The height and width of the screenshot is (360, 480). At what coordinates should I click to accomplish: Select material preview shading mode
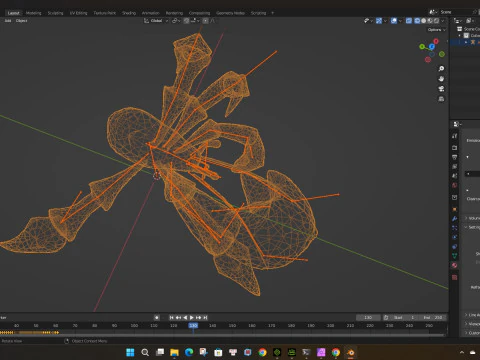click(430, 21)
